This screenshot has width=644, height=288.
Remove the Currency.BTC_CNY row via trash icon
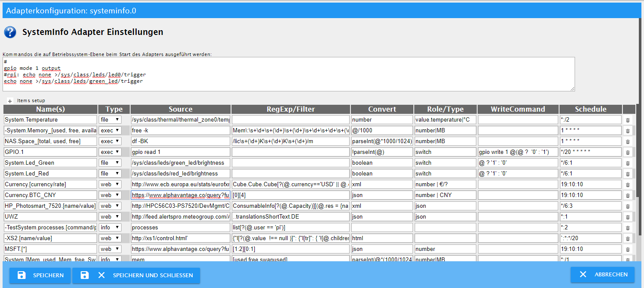pos(628,195)
